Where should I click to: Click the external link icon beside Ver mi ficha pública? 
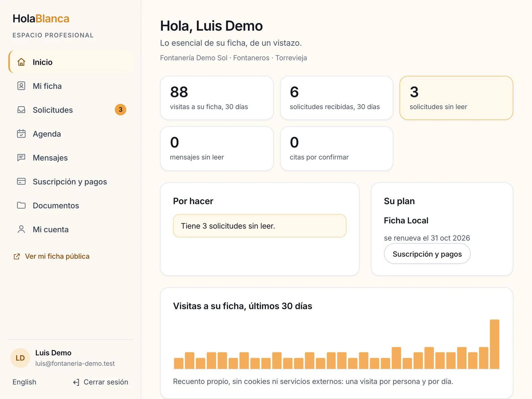tap(17, 256)
